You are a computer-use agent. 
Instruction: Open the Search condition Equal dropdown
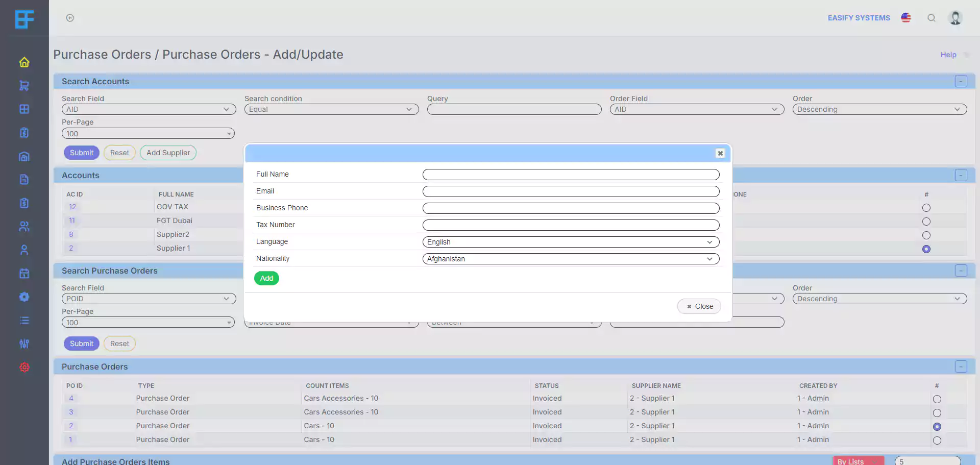pos(331,109)
